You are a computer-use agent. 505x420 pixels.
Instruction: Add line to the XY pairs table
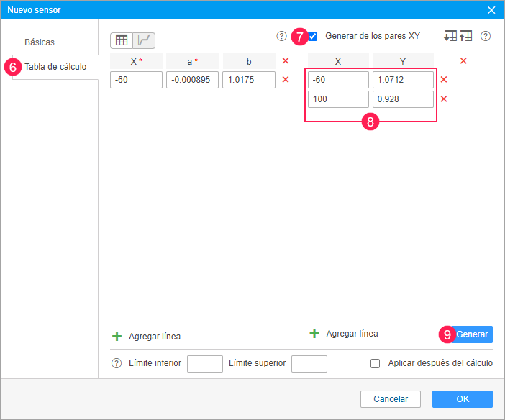click(352, 334)
